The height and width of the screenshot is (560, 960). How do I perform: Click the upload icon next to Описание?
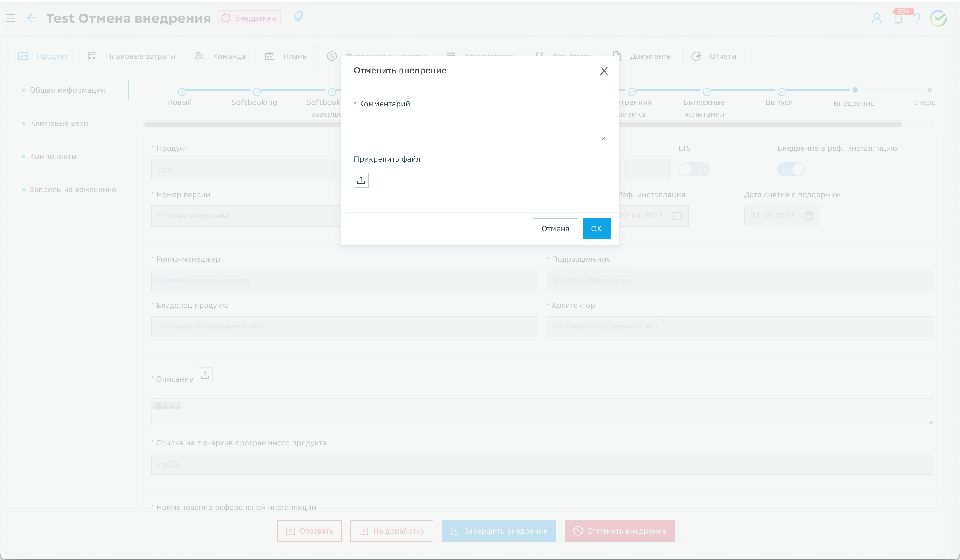click(205, 375)
